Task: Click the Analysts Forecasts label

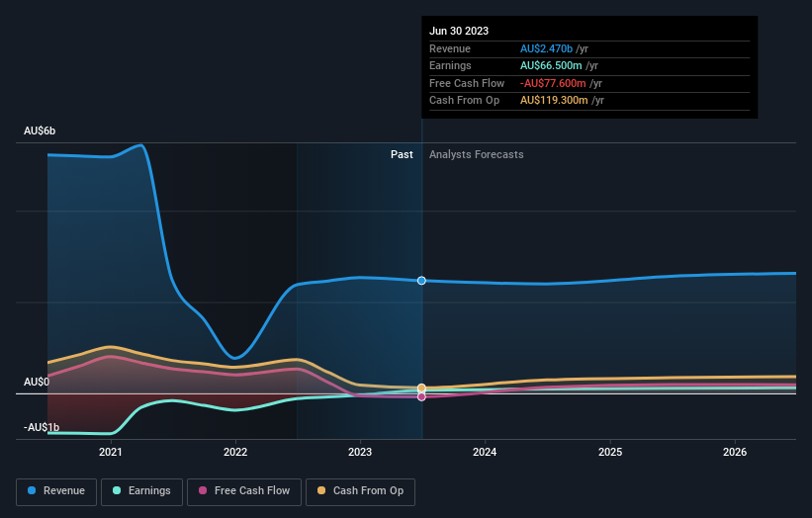Action: click(x=477, y=154)
